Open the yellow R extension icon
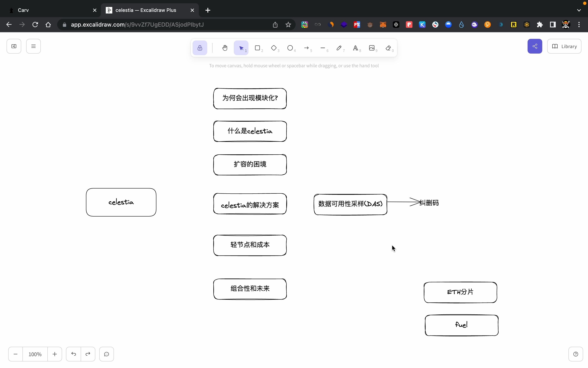This screenshot has height=368, width=588. point(514,25)
